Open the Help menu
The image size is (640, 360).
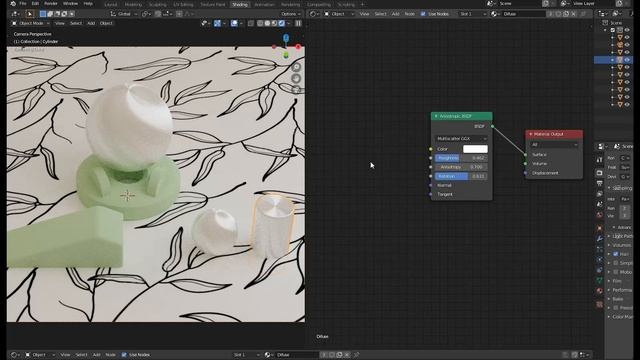point(88,4)
